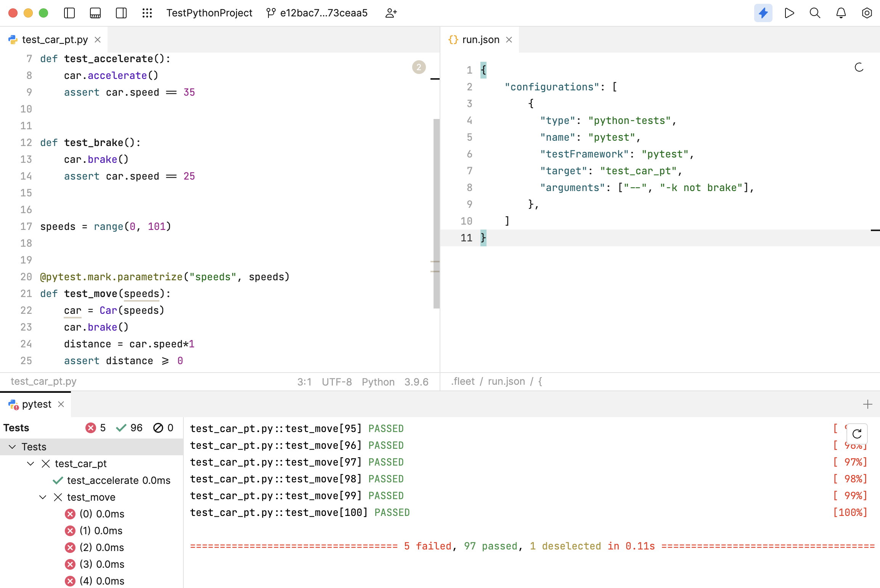Screen dimensions: 880x588
Task: Open search with magnifier icon
Action: point(815,13)
